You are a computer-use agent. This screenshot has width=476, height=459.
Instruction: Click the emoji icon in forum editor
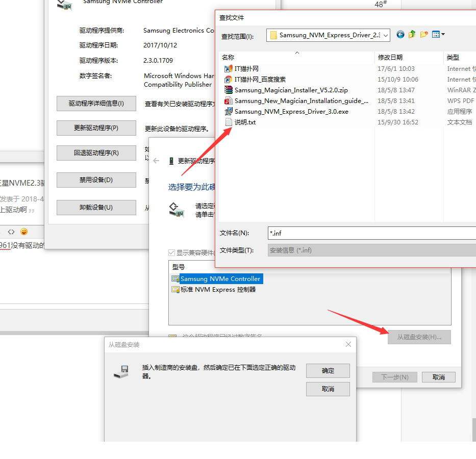point(24,232)
